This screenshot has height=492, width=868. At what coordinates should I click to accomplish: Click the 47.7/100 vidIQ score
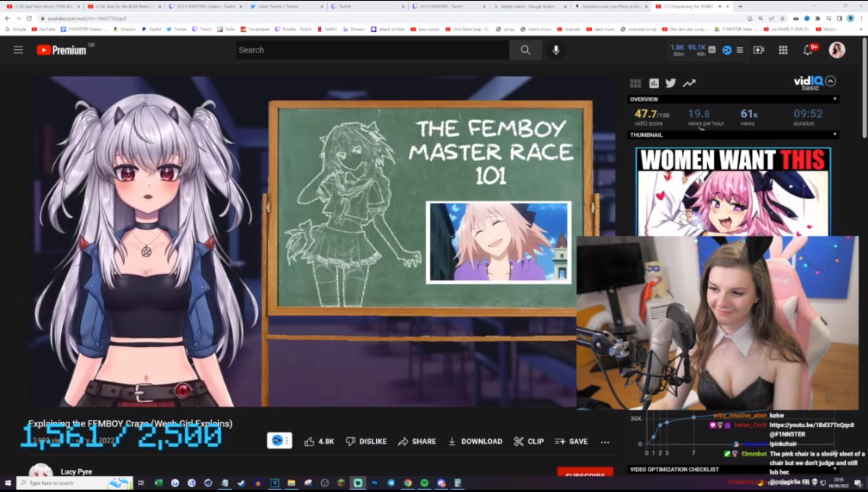tap(651, 117)
